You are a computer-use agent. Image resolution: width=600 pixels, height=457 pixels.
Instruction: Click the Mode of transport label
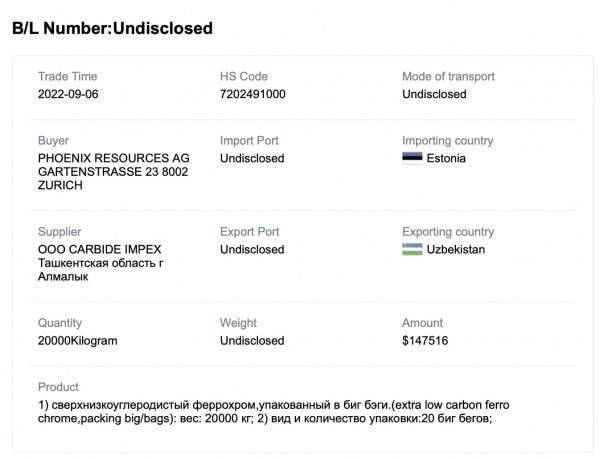coord(448,76)
